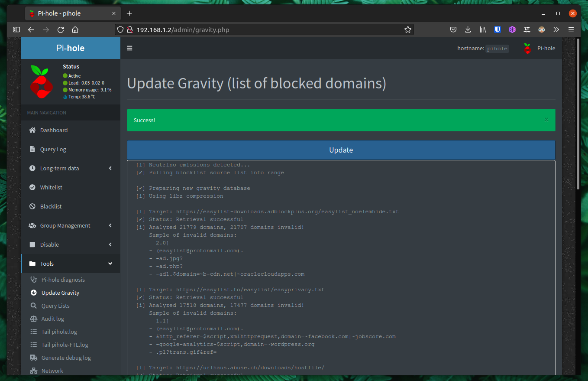
Task: Click the 'Active' status text
Action: tap(74, 76)
